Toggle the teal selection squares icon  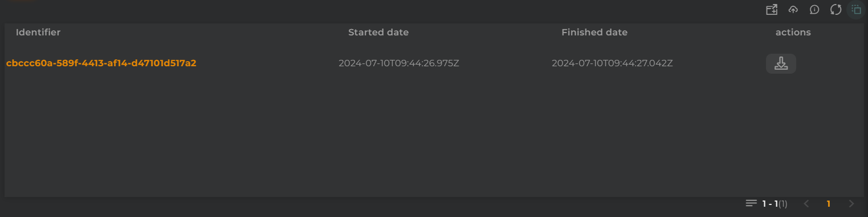point(856,10)
